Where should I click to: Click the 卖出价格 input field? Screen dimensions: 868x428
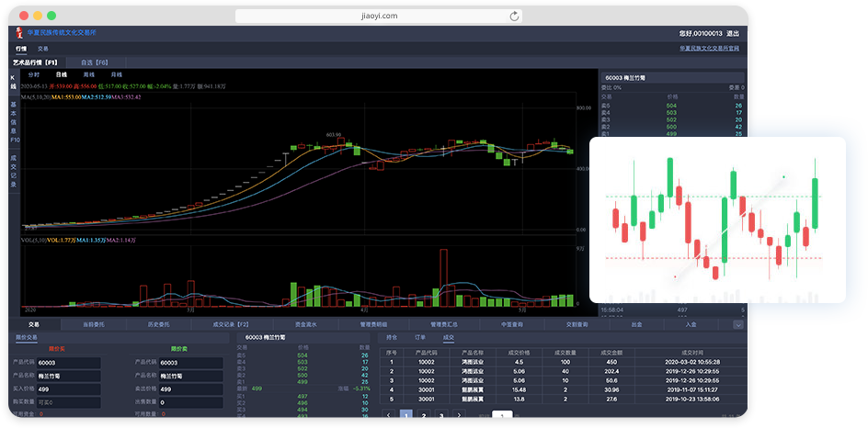click(x=190, y=389)
